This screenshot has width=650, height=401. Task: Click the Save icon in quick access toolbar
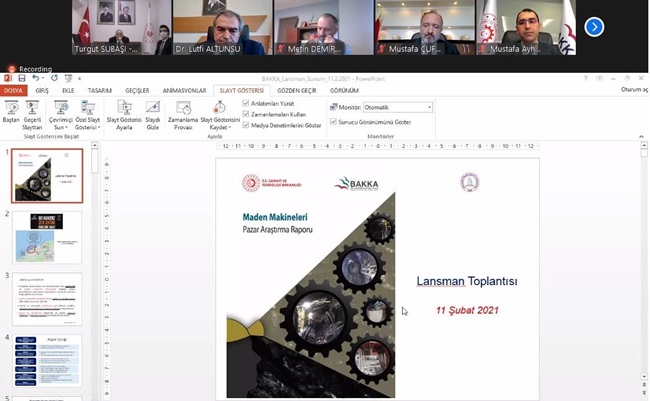point(23,77)
